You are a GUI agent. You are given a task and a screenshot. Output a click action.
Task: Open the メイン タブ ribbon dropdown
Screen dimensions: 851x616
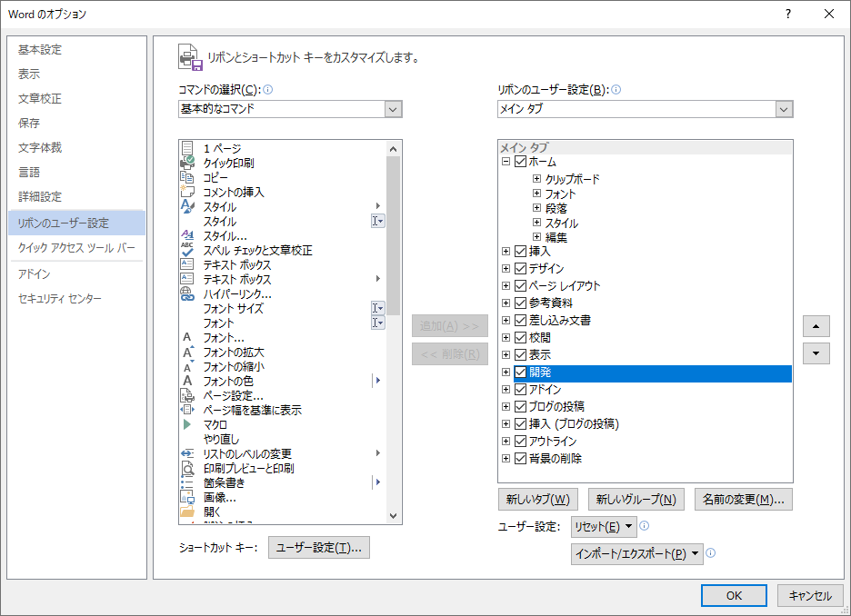pos(783,109)
